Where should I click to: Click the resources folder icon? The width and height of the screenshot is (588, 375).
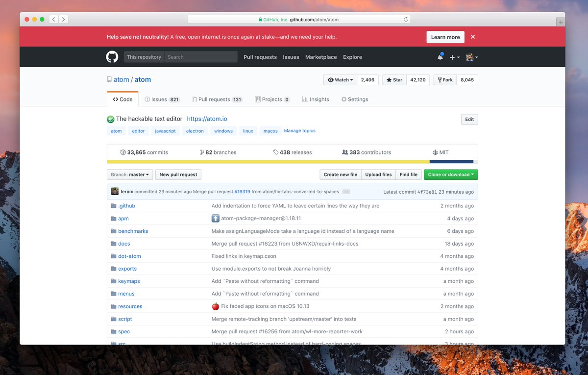[x=114, y=306]
